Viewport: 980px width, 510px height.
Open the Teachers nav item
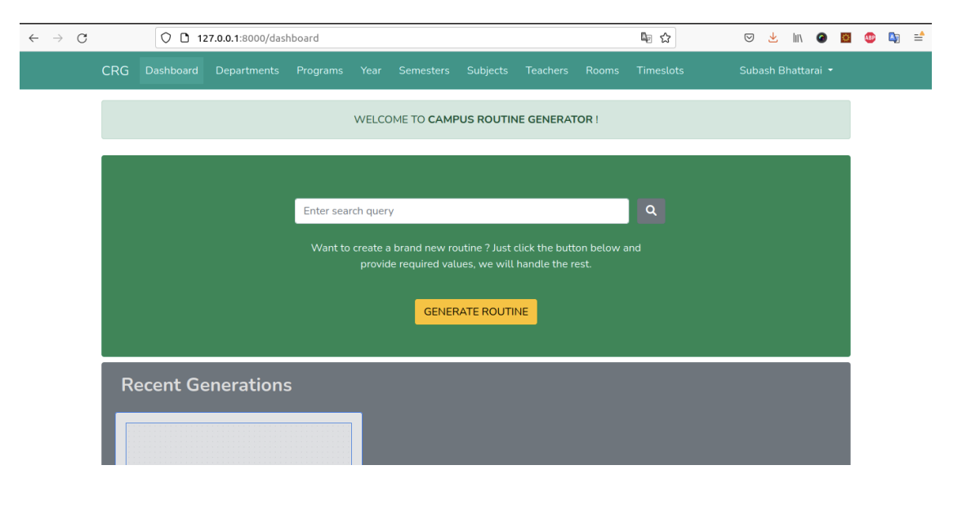[x=546, y=70]
